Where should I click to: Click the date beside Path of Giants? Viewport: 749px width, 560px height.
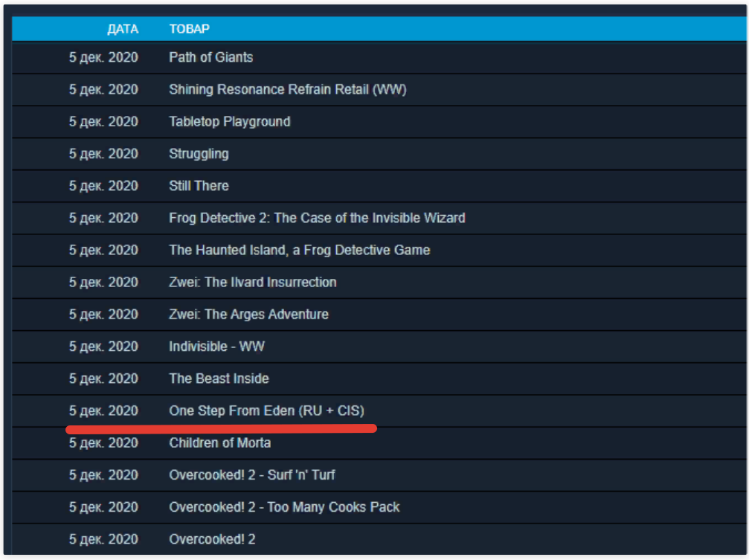pyautogui.click(x=103, y=57)
